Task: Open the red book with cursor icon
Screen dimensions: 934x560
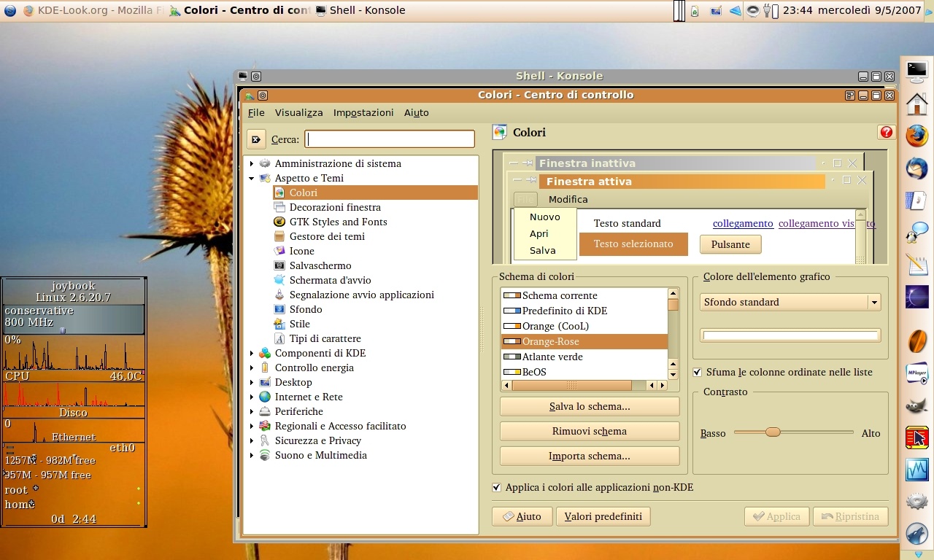Action: 916,437
